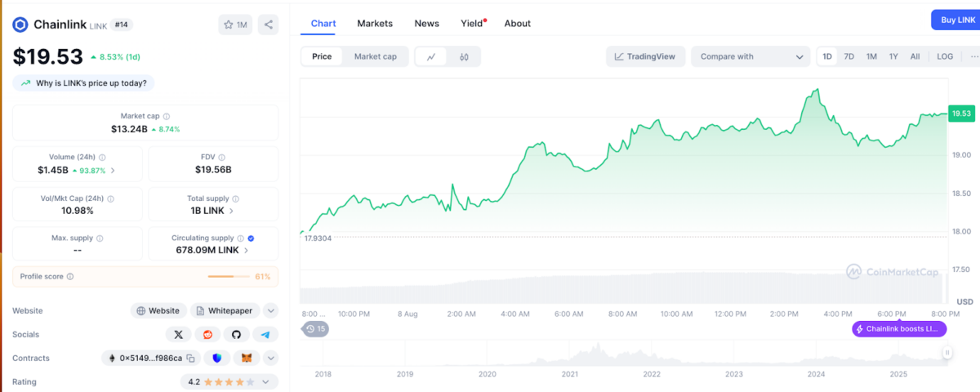This screenshot has width=980, height=392.
Task: Toggle the LOG scale option
Action: pyautogui.click(x=945, y=56)
